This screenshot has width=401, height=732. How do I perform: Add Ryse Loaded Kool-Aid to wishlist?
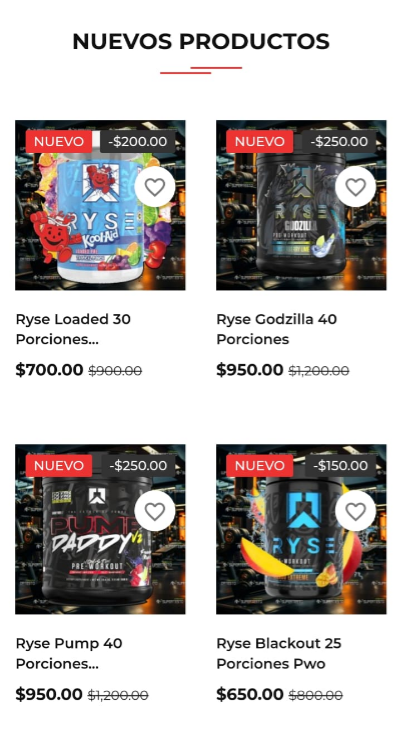click(155, 187)
